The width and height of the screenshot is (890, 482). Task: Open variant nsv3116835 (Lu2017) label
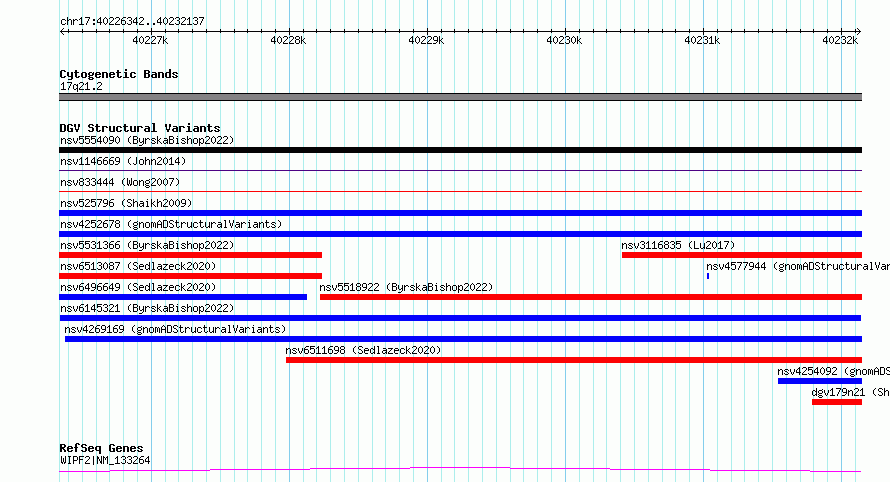[x=678, y=245]
